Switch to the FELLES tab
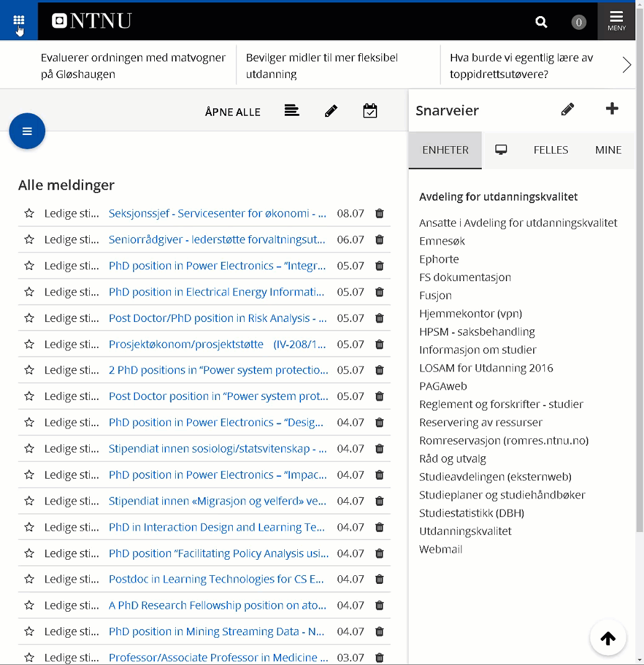 pyautogui.click(x=550, y=150)
